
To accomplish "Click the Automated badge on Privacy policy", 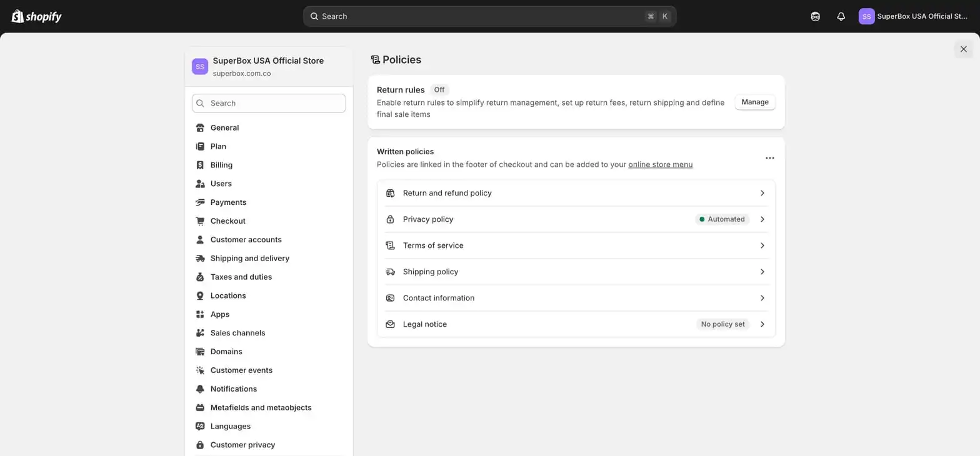I will (722, 219).
